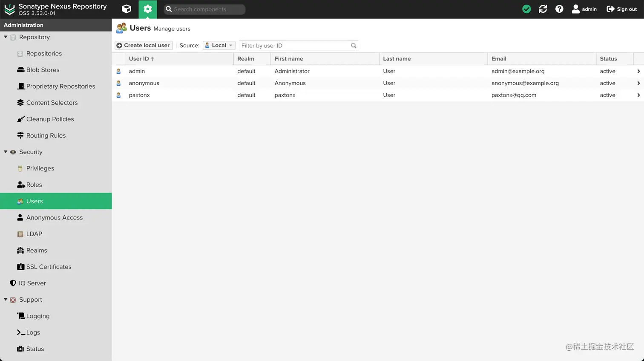644x361 pixels.
Task: Open Status in sidebar
Action: tap(35, 349)
